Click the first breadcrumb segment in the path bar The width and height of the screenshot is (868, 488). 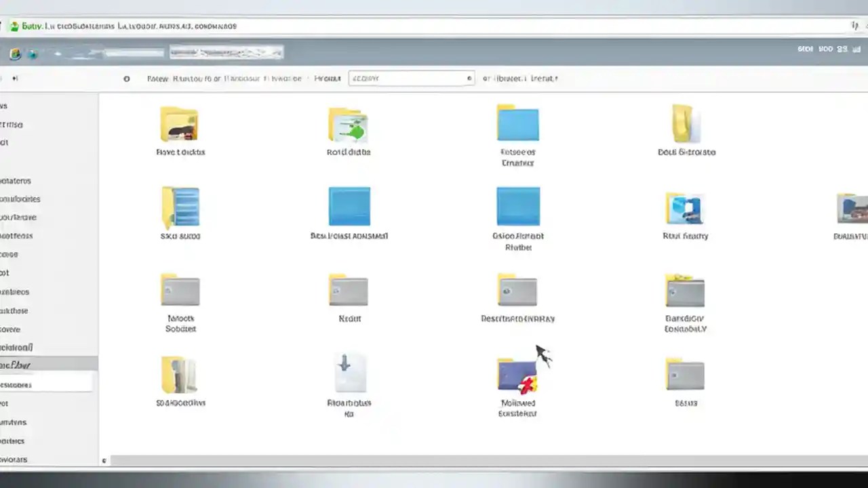pos(157,78)
